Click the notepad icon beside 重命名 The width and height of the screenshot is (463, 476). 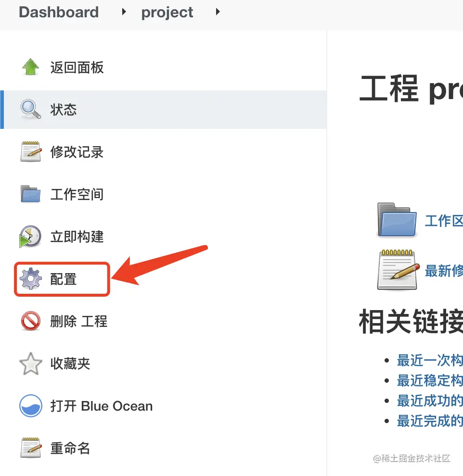pos(31,448)
